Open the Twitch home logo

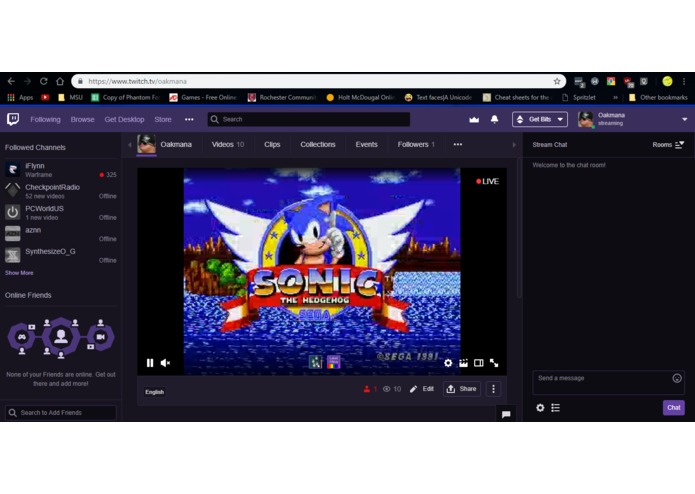pyautogui.click(x=13, y=119)
